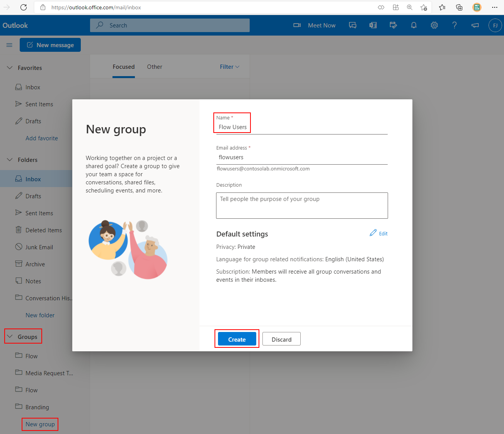This screenshot has width=504, height=434.
Task: Open the browser Collections icon
Action: (459, 7)
